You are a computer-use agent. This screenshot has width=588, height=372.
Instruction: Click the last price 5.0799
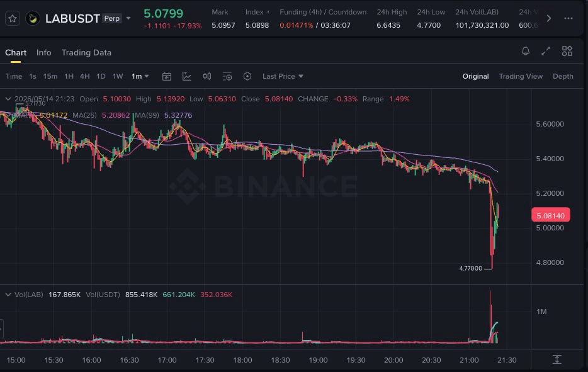click(164, 13)
